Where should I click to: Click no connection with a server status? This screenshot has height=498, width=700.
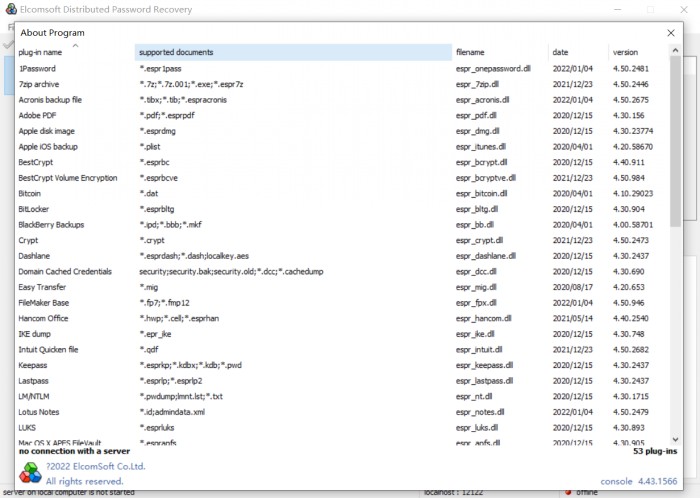[x=75, y=452]
